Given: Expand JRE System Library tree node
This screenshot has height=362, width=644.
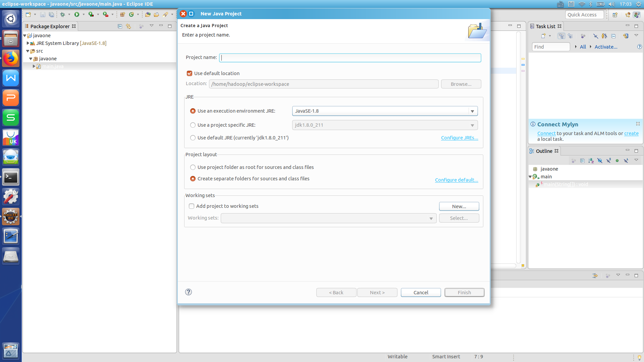Looking at the screenshot, I should click(x=28, y=43).
